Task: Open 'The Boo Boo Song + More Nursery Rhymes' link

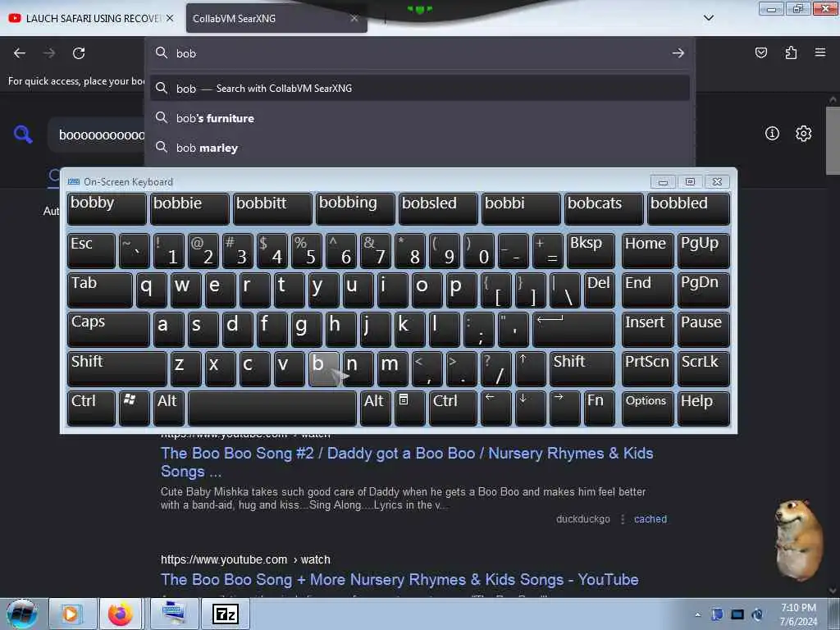Action: 399,579
